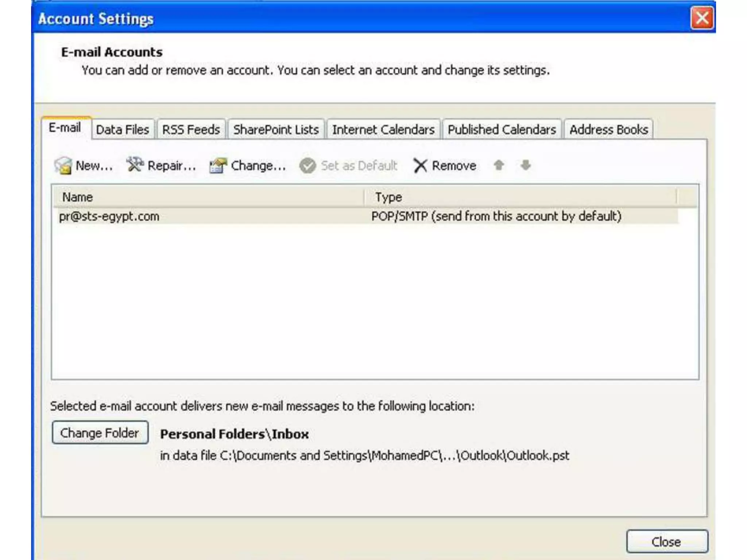Screen dimensions: 747x560
Task: Click the Repair... label
Action: (172, 166)
